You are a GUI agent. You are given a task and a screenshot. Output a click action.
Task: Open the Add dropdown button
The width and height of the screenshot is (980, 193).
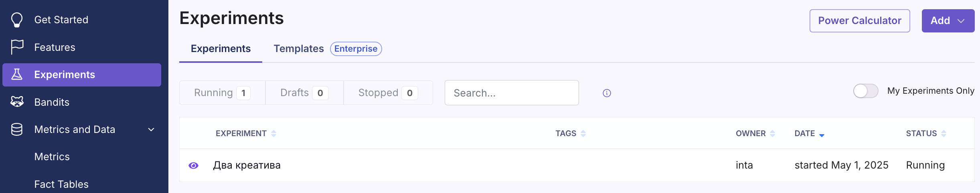coord(948,21)
